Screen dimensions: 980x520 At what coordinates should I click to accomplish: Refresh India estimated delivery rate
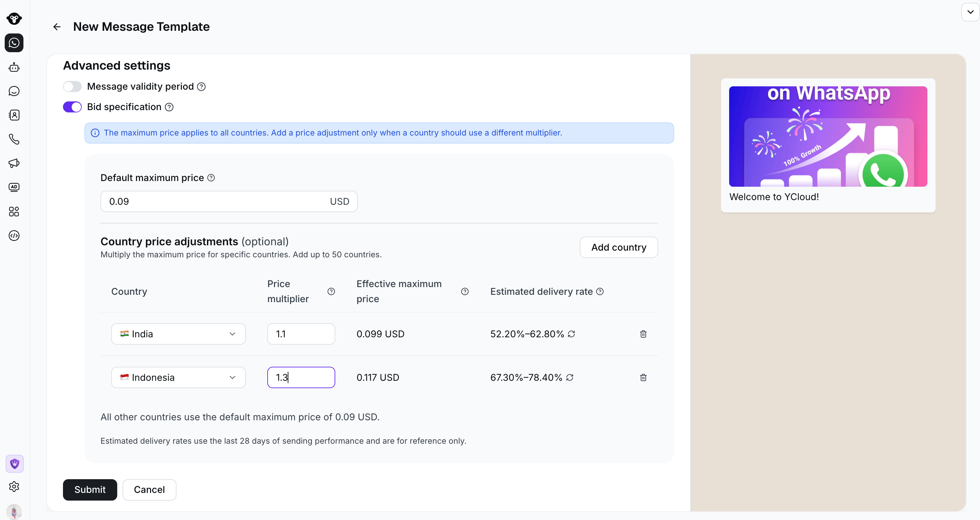[x=571, y=334]
